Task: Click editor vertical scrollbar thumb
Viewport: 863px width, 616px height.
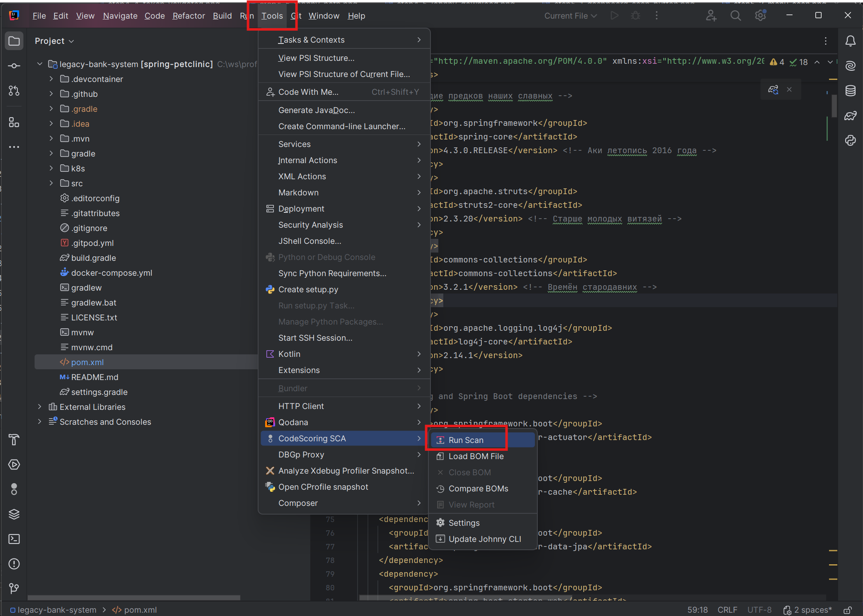Action: (x=834, y=106)
